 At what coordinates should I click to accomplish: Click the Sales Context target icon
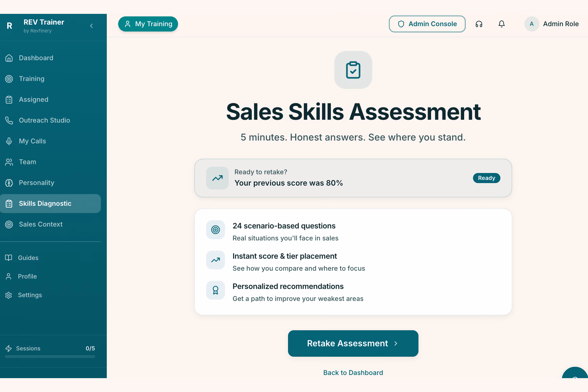click(9, 224)
